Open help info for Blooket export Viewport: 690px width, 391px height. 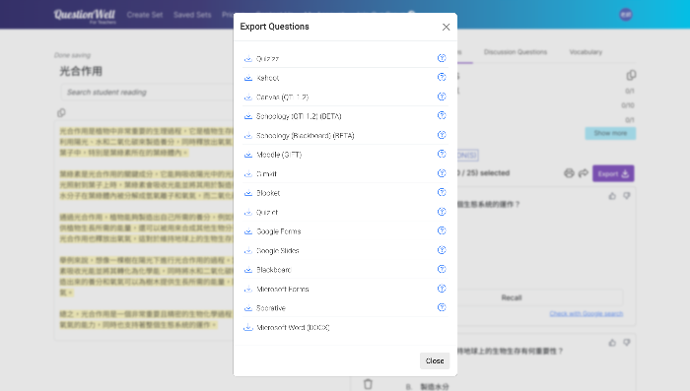[x=441, y=193]
